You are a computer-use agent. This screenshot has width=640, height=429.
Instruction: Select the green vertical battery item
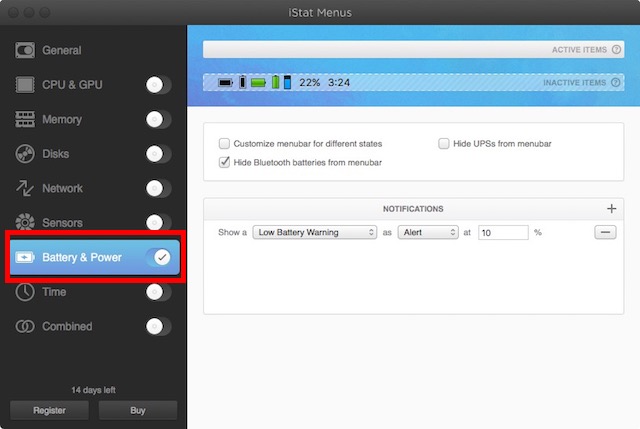pyautogui.click(x=276, y=82)
